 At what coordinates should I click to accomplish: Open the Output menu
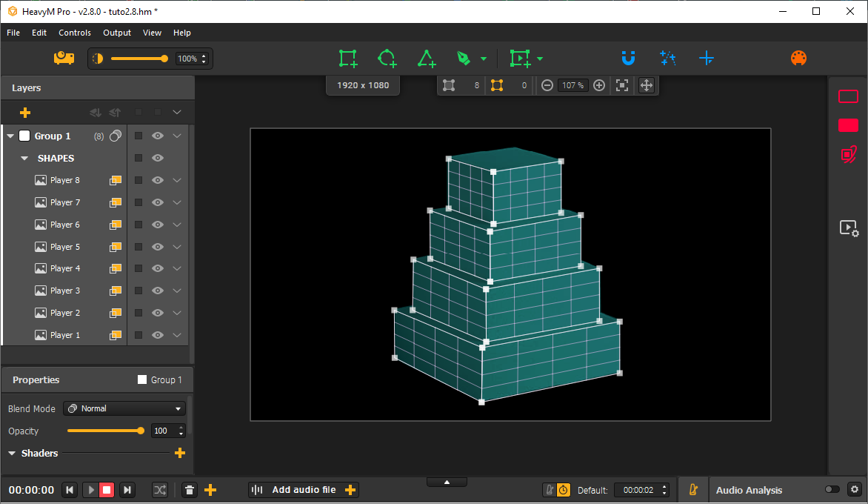point(117,33)
